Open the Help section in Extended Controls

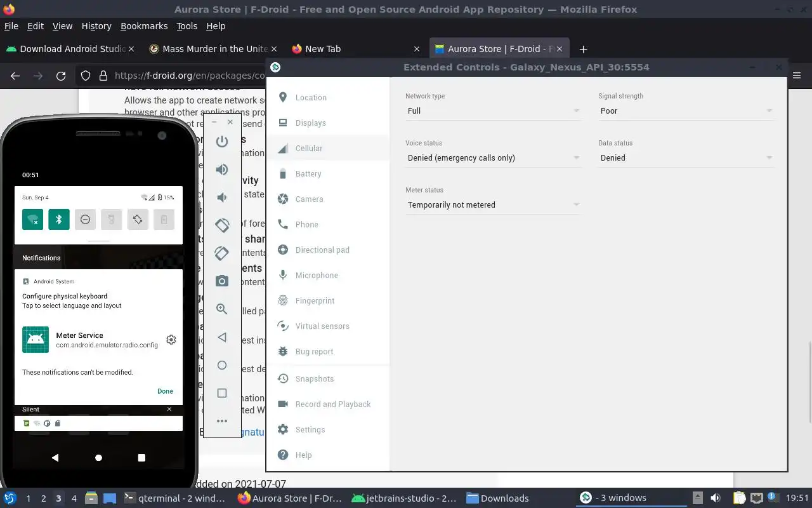327,455
